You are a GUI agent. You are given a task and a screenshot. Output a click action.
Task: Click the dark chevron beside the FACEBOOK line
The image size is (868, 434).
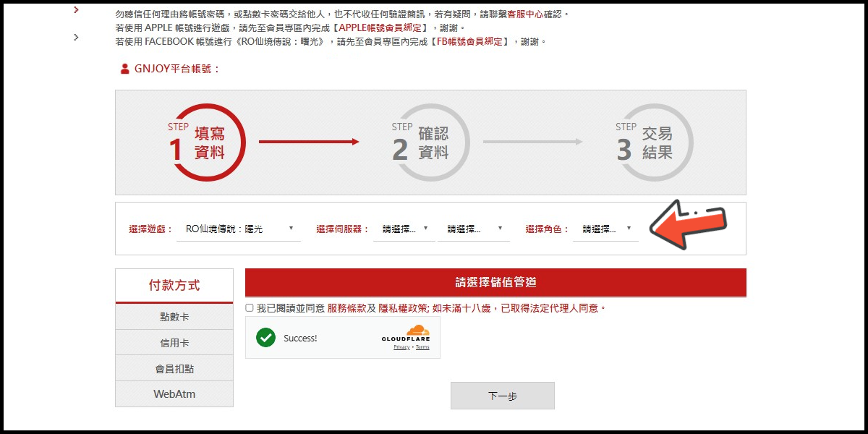pyautogui.click(x=77, y=37)
